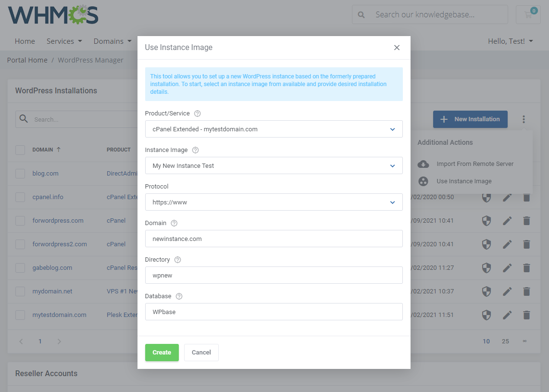Image resolution: width=549 pixels, height=392 pixels.
Task: Click the New Installation button
Action: 470,119
